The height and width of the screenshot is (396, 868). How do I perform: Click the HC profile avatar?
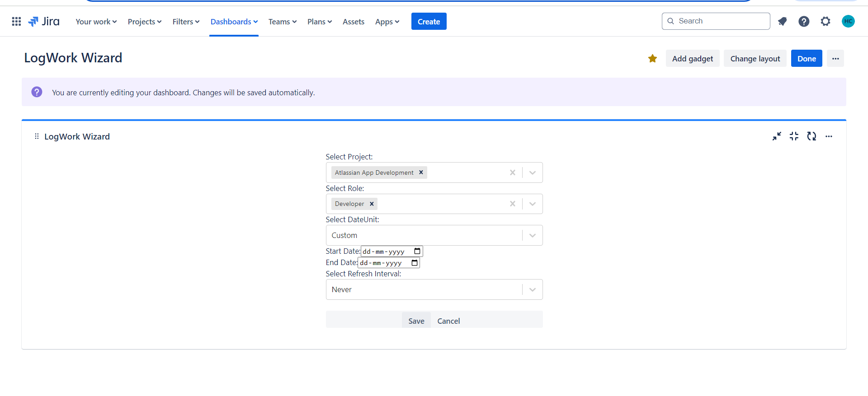pyautogui.click(x=848, y=21)
